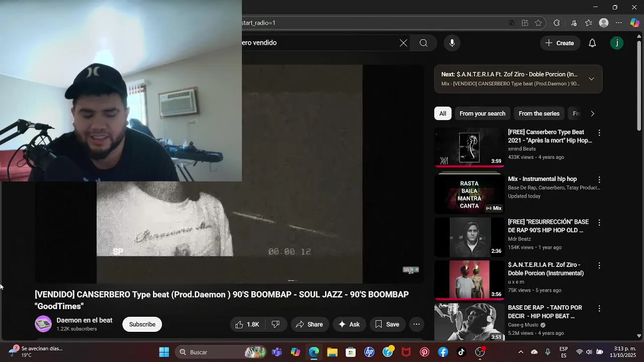Open Edge extensions puzzle icon
This screenshot has width=644, height=362.
pyautogui.click(x=556, y=23)
